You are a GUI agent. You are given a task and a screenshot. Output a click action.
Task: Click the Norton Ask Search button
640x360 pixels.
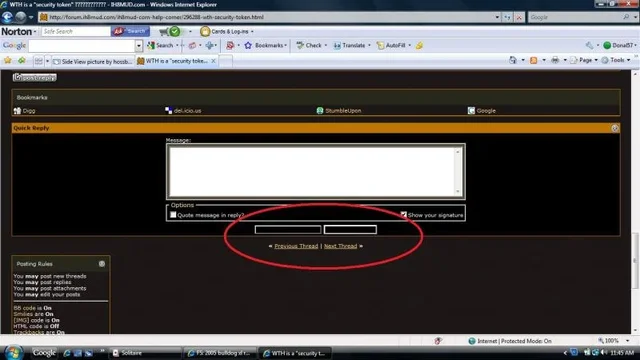(x=130, y=31)
